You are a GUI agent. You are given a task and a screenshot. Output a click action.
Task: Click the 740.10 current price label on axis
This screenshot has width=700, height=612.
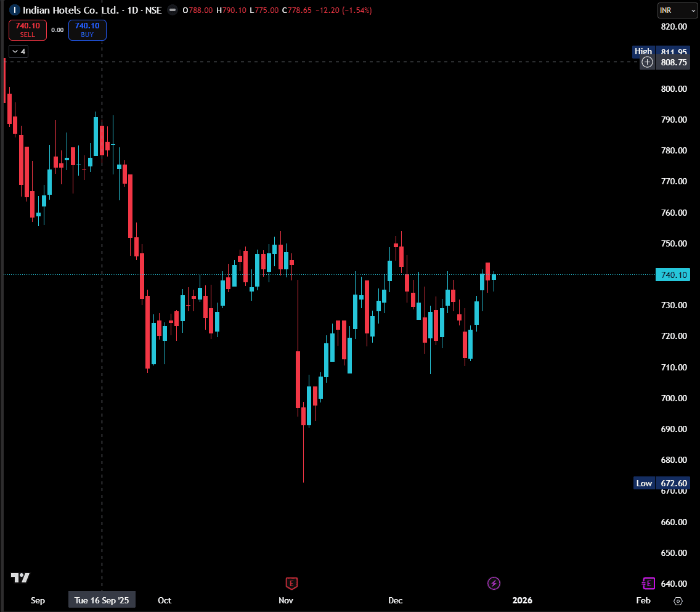(x=673, y=274)
